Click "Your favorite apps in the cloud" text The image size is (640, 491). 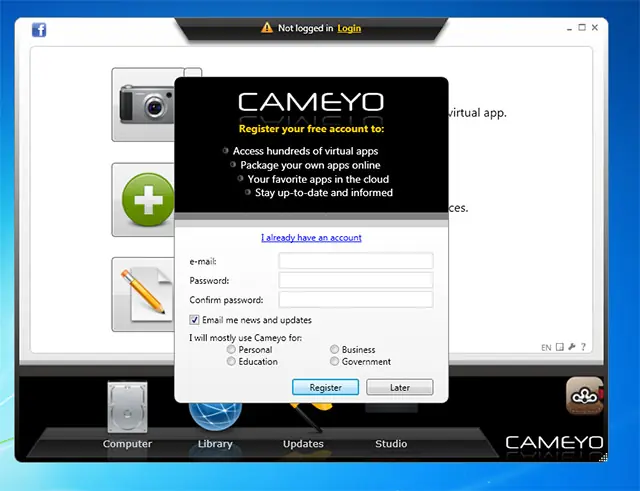pyautogui.click(x=318, y=179)
